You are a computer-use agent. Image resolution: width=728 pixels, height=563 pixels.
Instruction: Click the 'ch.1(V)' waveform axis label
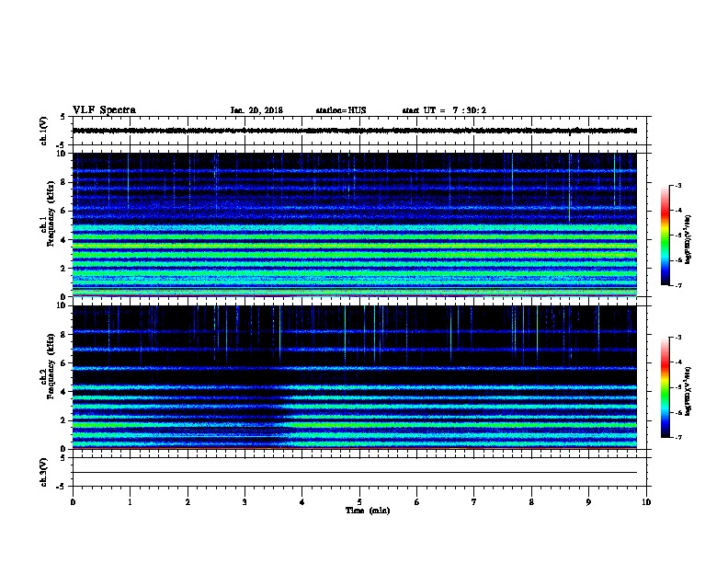tap(43, 131)
